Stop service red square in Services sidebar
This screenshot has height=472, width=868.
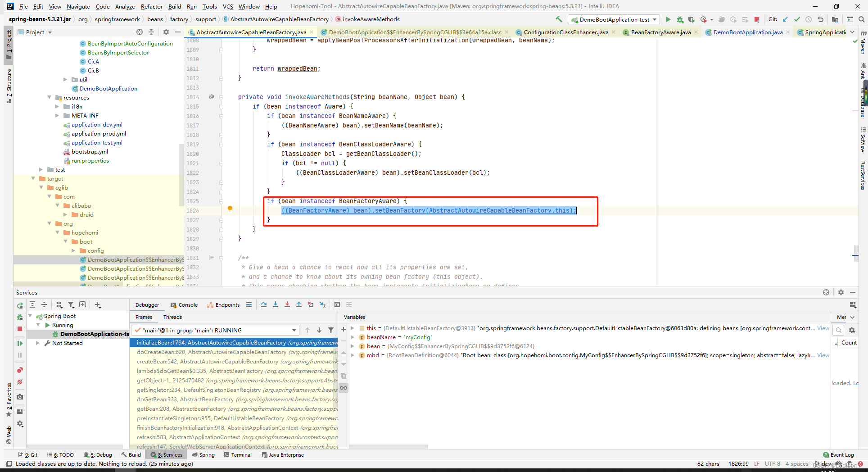coord(20,329)
